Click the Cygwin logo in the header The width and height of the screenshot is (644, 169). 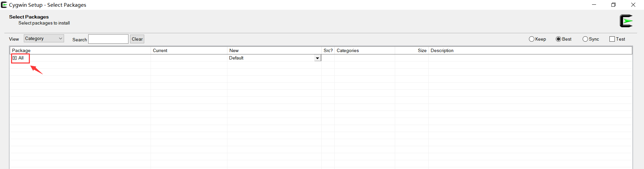coord(626,21)
